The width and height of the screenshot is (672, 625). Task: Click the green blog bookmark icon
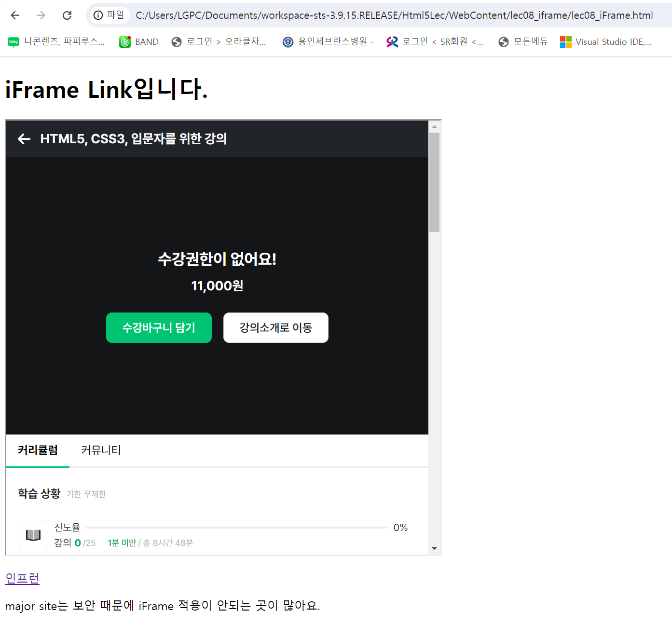tap(14, 42)
